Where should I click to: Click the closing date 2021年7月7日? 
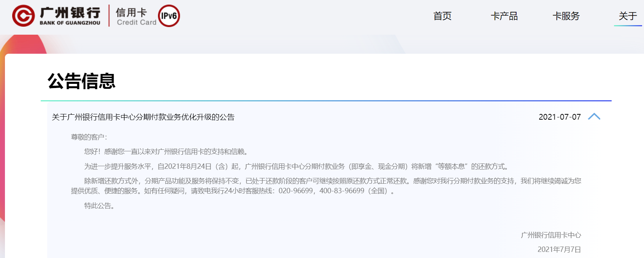tap(559, 250)
